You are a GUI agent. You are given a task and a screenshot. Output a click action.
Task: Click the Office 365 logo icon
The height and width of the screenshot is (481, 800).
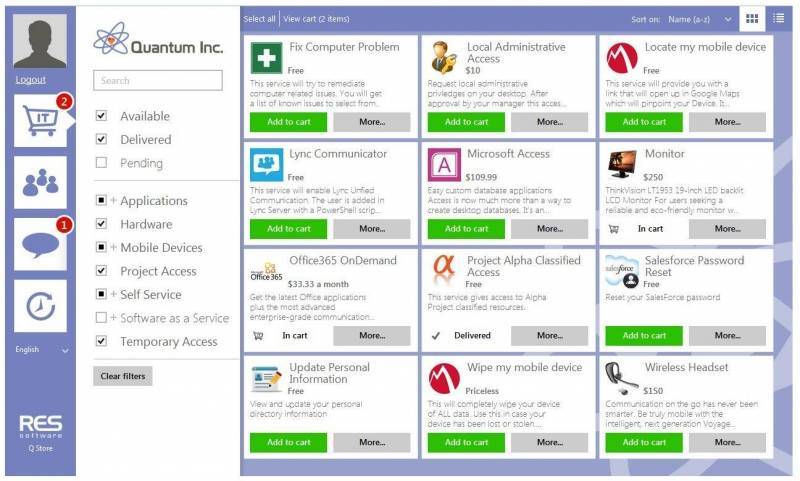tap(266, 271)
